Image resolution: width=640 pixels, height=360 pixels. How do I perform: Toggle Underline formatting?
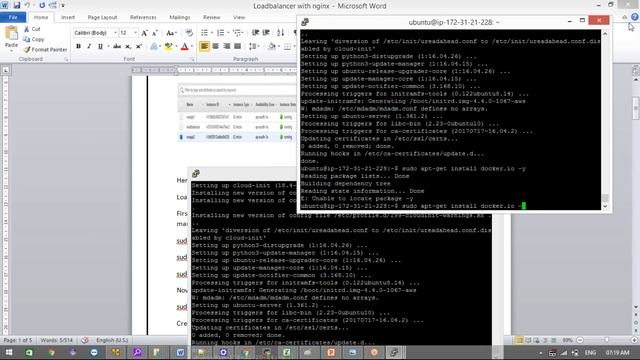coord(100,46)
